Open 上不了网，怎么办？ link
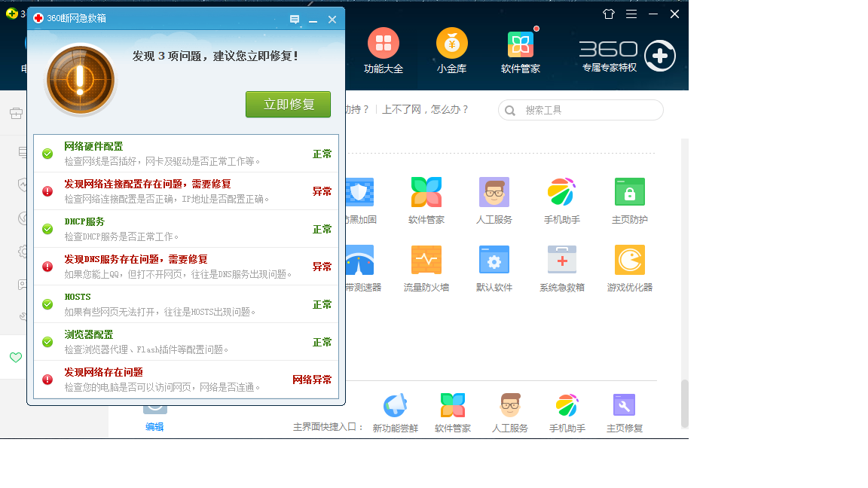Viewport: 868px width, 488px height. click(x=425, y=109)
